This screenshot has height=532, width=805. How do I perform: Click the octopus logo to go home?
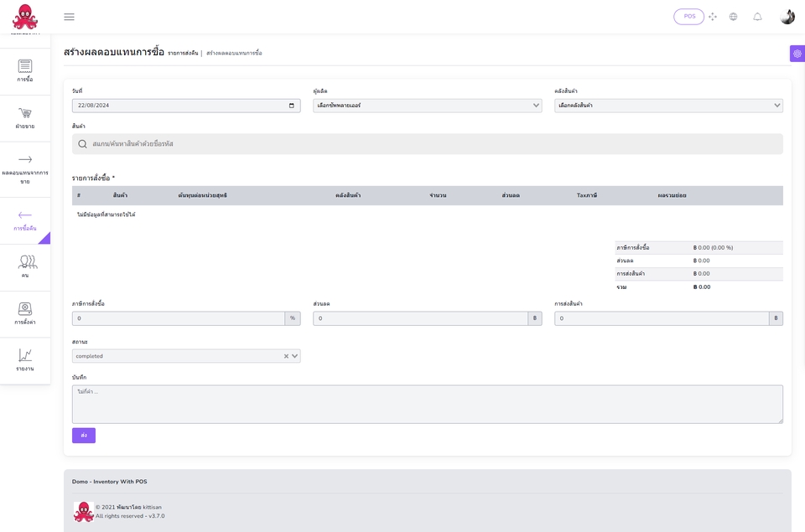[x=24, y=16]
